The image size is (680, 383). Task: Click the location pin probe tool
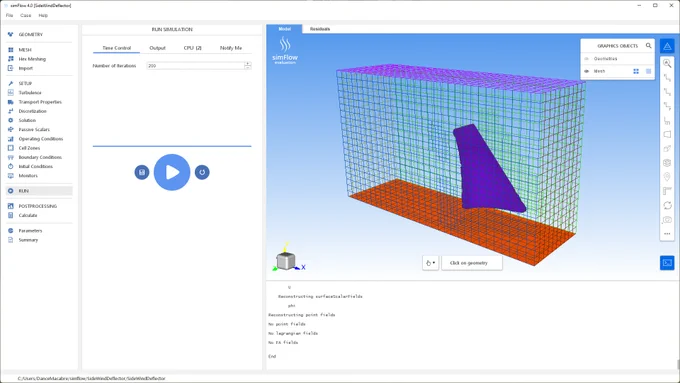[667, 177]
